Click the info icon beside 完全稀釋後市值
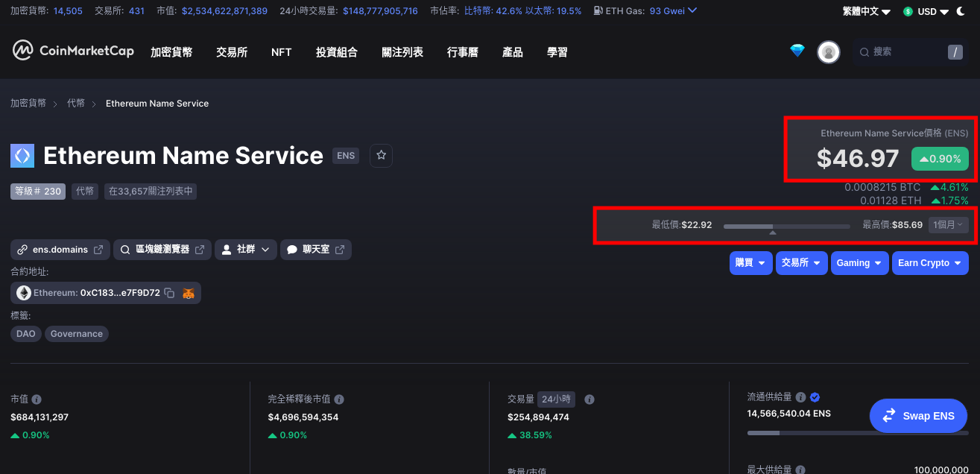The width and height of the screenshot is (980, 474). click(x=339, y=399)
